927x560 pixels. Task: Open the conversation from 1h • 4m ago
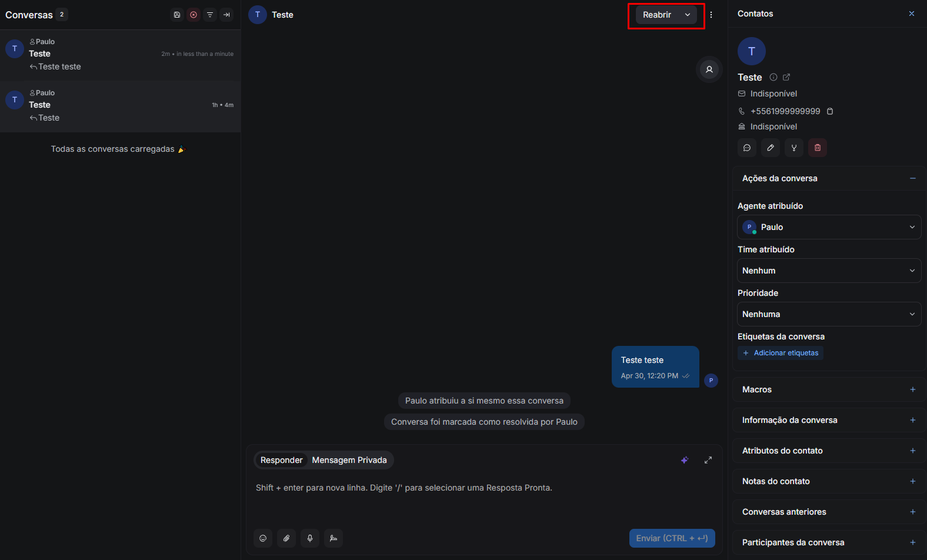(x=120, y=106)
